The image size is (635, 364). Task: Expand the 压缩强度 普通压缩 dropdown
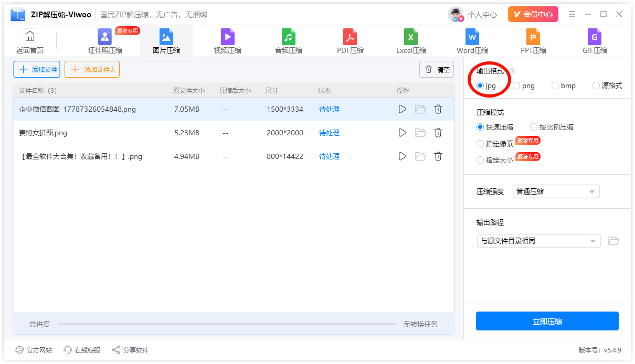pos(556,191)
